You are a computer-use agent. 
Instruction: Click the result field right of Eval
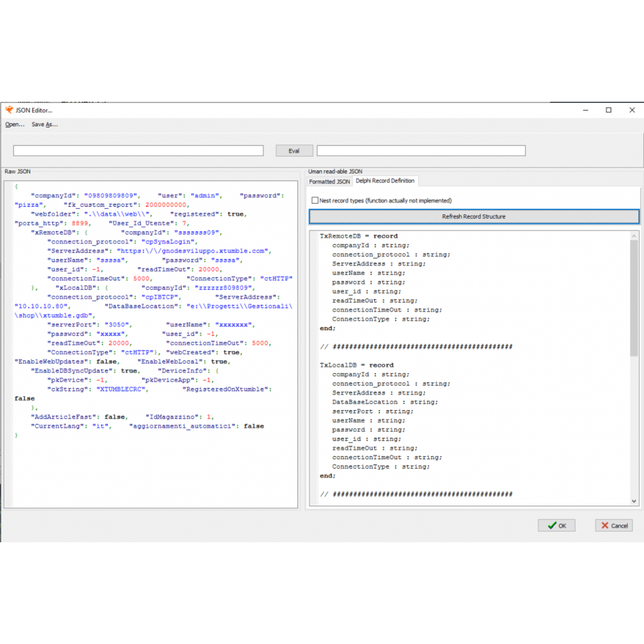click(421, 151)
